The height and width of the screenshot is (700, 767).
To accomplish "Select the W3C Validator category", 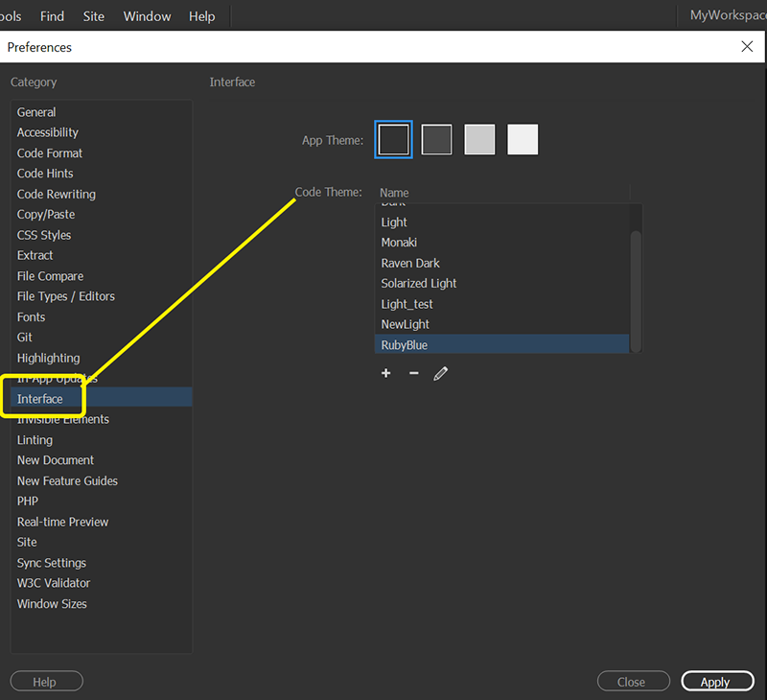I will click(x=53, y=583).
